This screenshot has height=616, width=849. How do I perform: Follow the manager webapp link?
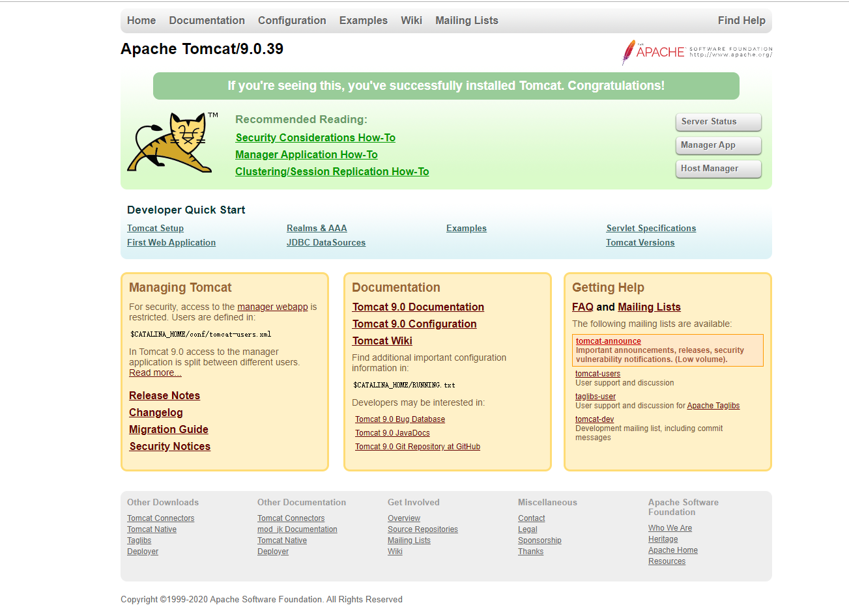click(272, 307)
